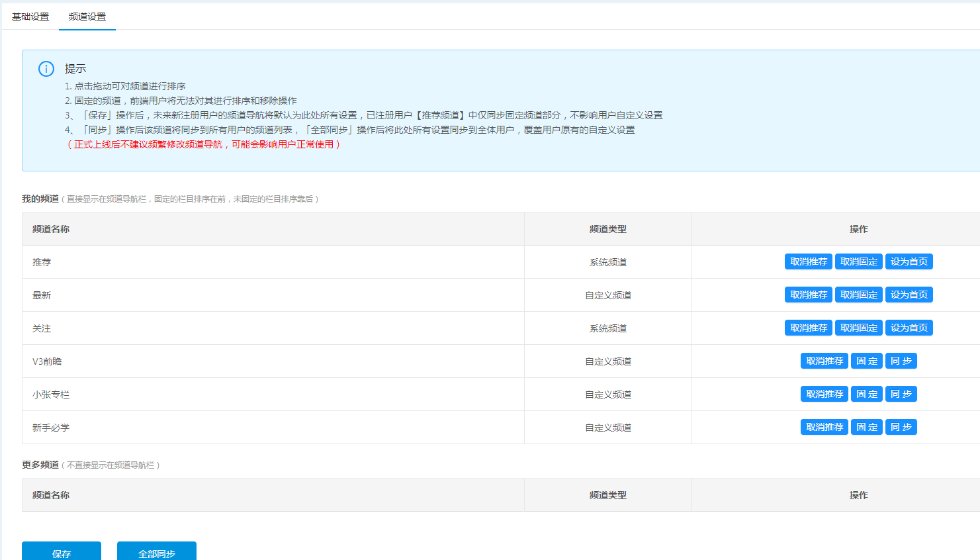980x560 pixels.
Task: Click 设为首页 in the 最新 row
Action: (x=909, y=295)
